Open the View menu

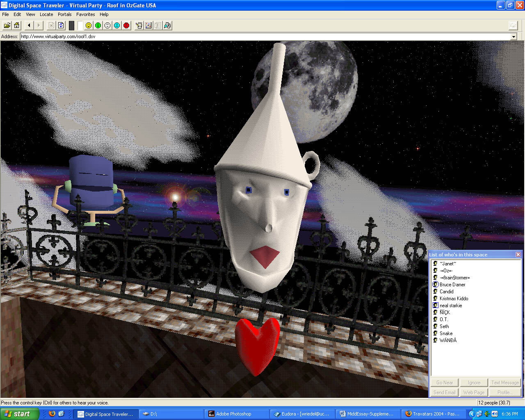pyautogui.click(x=31, y=14)
